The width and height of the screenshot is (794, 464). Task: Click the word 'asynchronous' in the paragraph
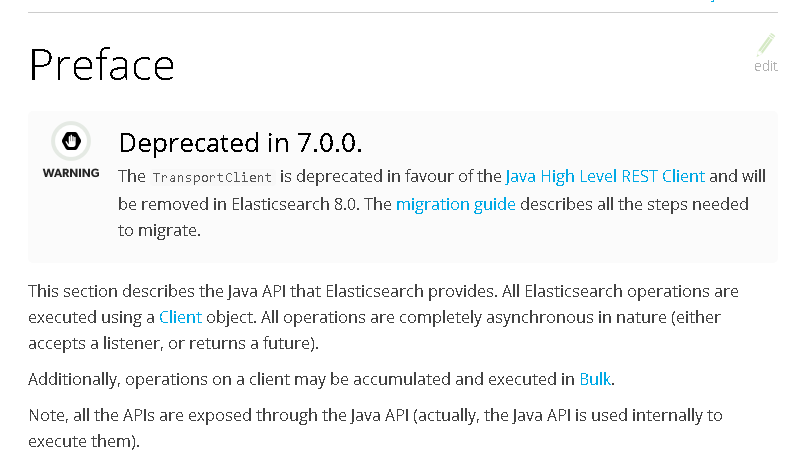point(540,317)
